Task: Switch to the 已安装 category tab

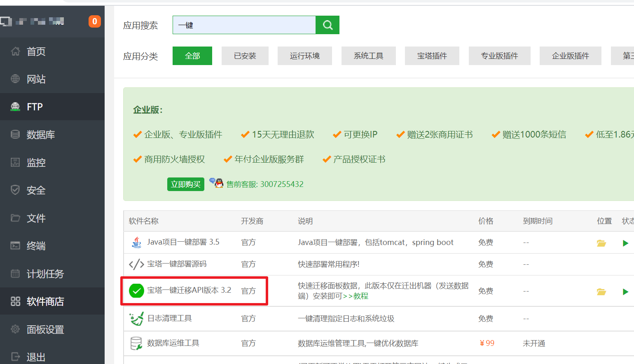Action: point(245,56)
